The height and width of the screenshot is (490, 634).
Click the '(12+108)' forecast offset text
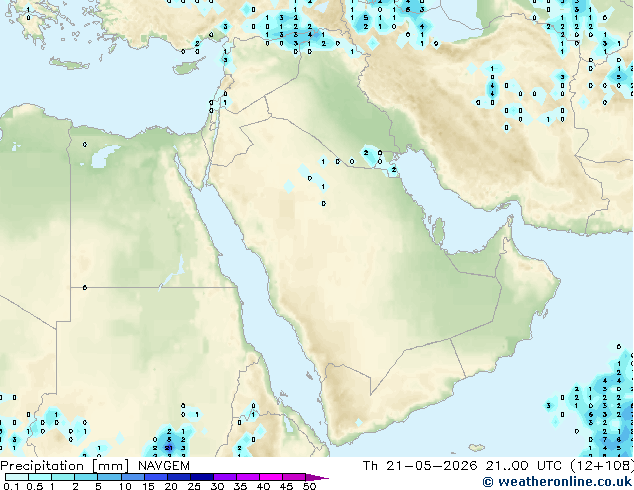[x=601, y=466]
